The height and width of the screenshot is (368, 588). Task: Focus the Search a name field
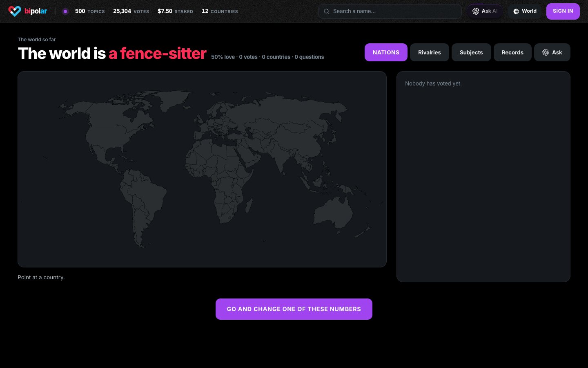click(x=390, y=11)
